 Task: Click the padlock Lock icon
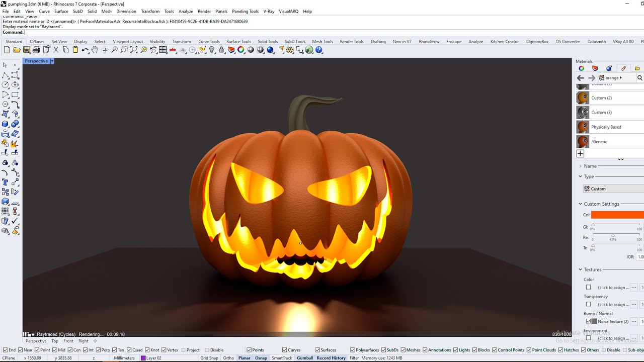[x=221, y=50]
